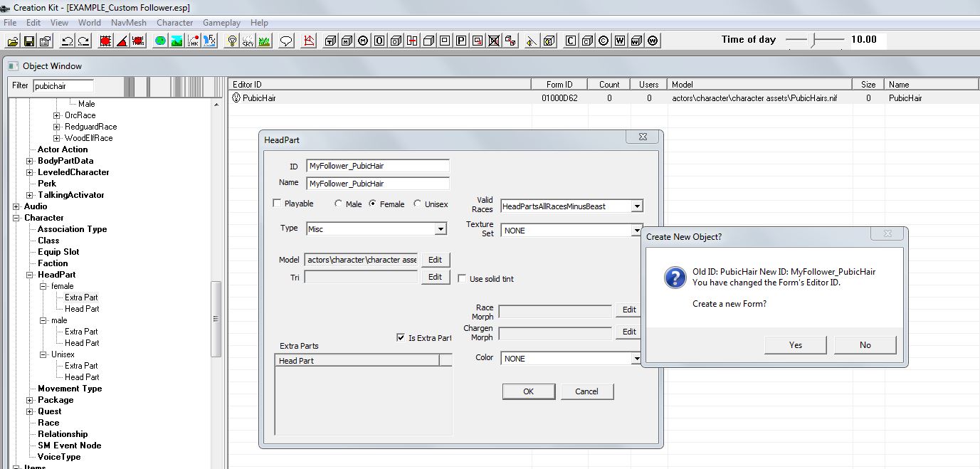Enable the Playable checkbox
980x469 pixels.
(x=278, y=204)
